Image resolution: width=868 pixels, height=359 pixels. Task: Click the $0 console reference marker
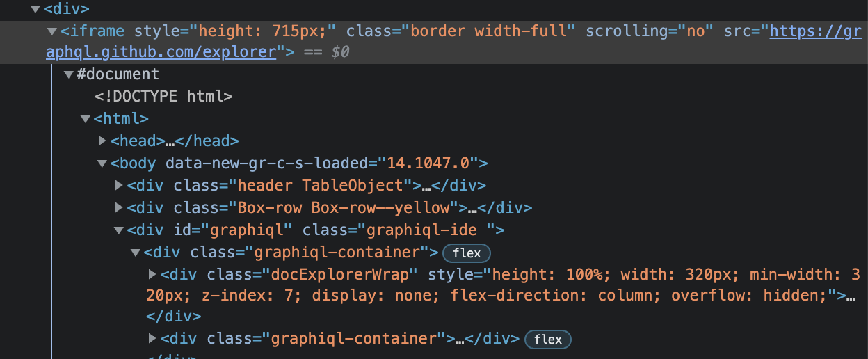341,53
